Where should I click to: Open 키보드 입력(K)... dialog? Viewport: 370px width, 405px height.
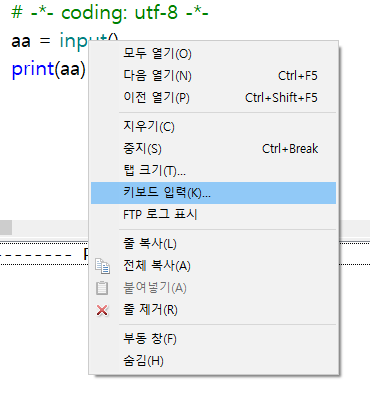(213, 192)
